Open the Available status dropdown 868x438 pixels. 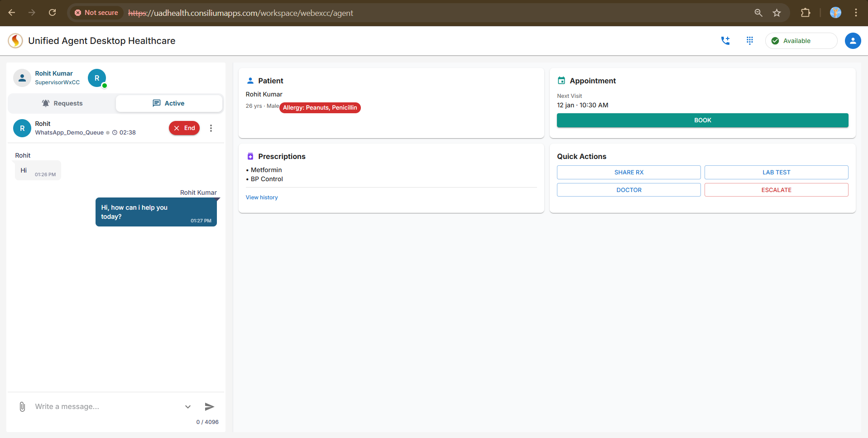[801, 41]
